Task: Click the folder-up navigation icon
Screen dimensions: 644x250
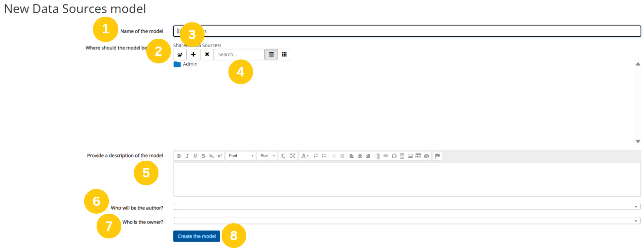Action: pos(180,54)
